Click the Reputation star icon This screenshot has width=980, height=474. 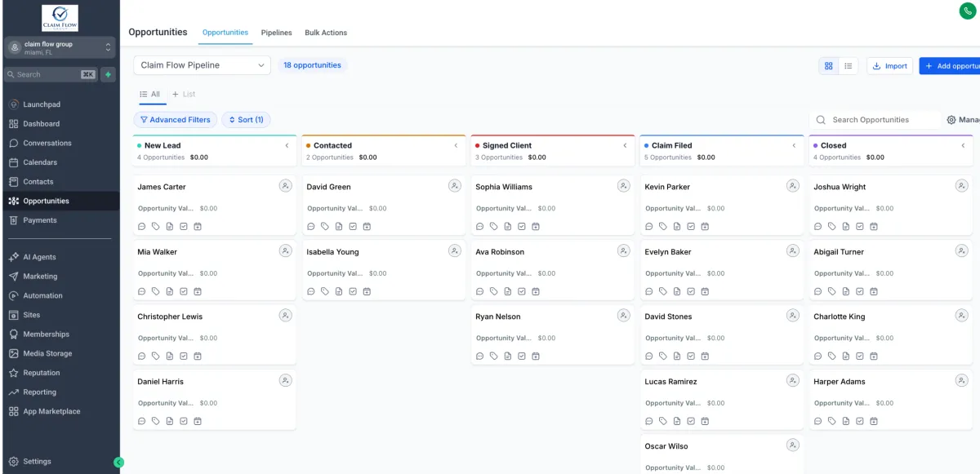point(14,373)
